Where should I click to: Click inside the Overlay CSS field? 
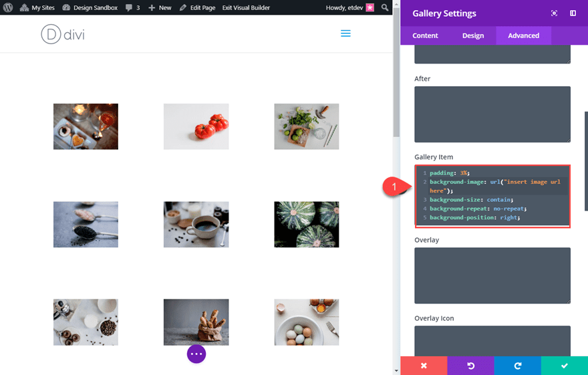[x=492, y=275]
